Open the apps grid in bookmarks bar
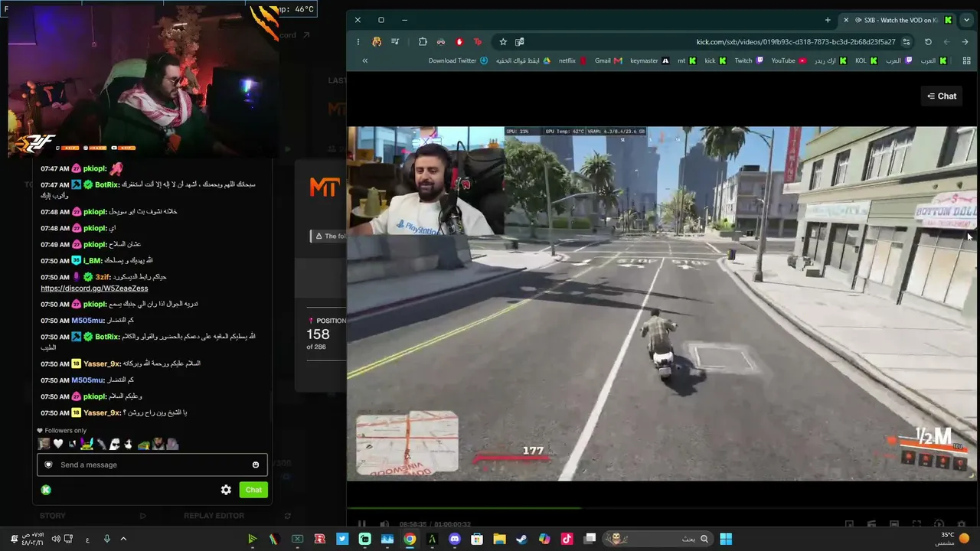The width and height of the screenshot is (980, 551). pyautogui.click(x=966, y=60)
